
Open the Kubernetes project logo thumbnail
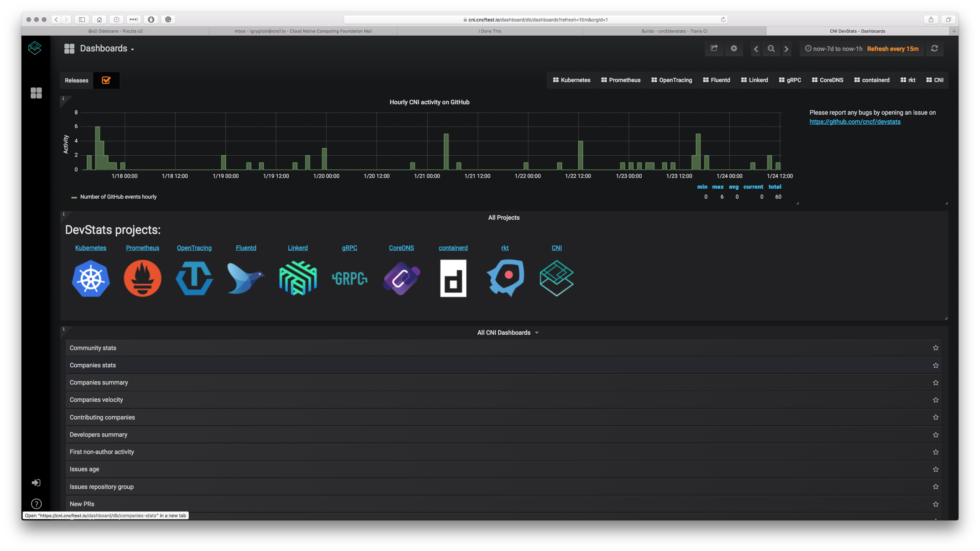click(90, 278)
